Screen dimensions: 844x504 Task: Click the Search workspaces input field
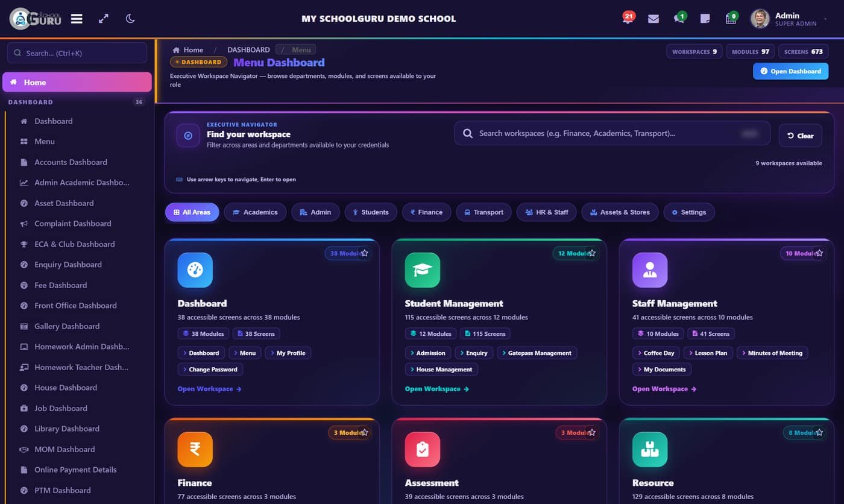point(612,133)
